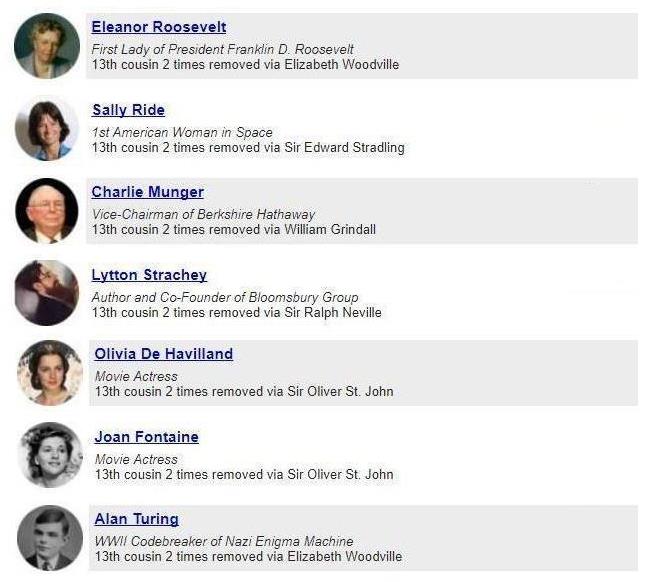Click the '1st American Woman in Space' description
The image size is (650, 582).
point(182,132)
